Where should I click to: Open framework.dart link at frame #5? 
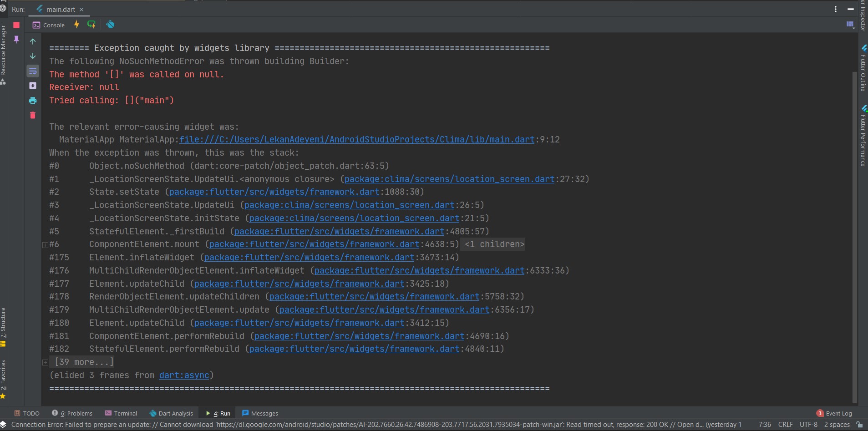click(340, 232)
